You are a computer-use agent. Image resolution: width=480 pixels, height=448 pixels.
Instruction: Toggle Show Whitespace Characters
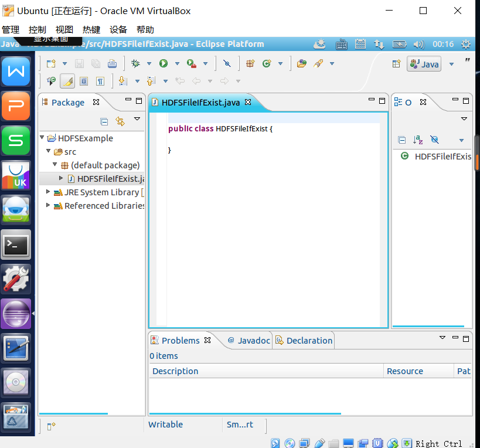coord(100,81)
